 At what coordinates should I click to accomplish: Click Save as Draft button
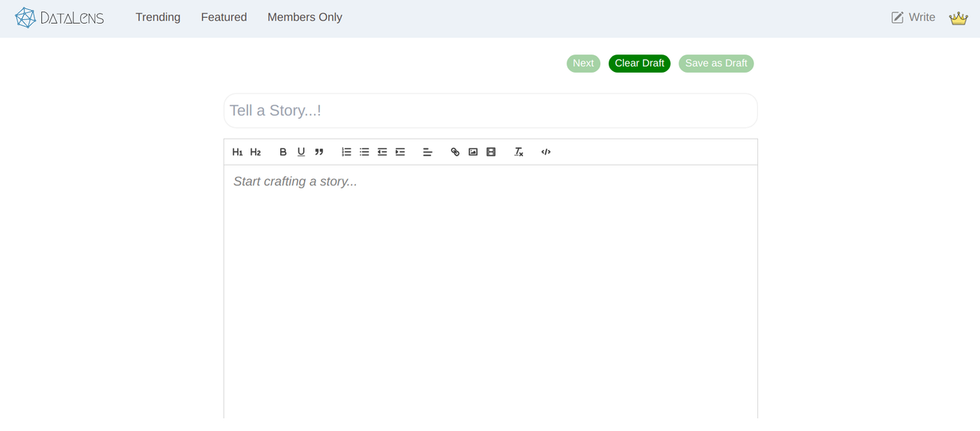[716, 64]
